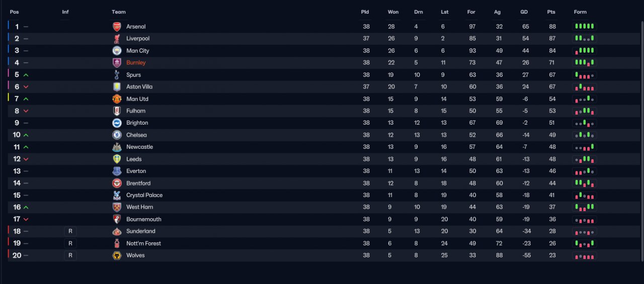Screen dimensions: 644x284
Task: Select the Crystal Palace badge icon
Action: pyautogui.click(x=117, y=195)
